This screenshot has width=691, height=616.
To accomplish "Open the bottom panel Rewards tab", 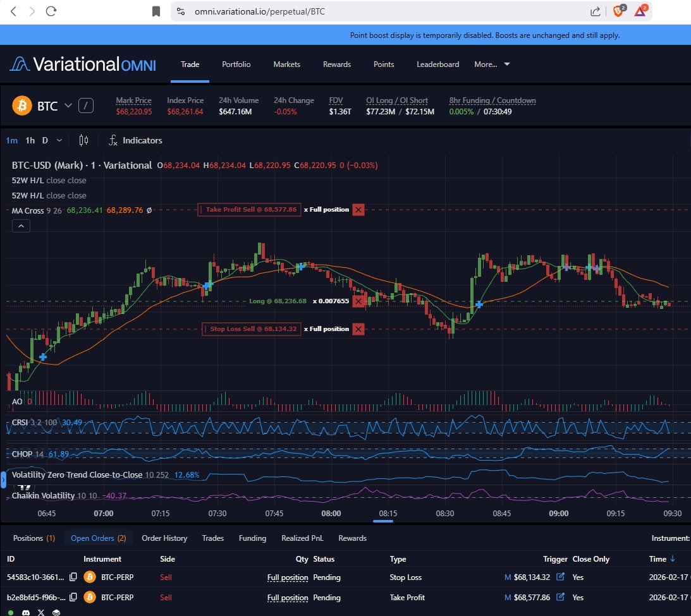I will (x=353, y=538).
